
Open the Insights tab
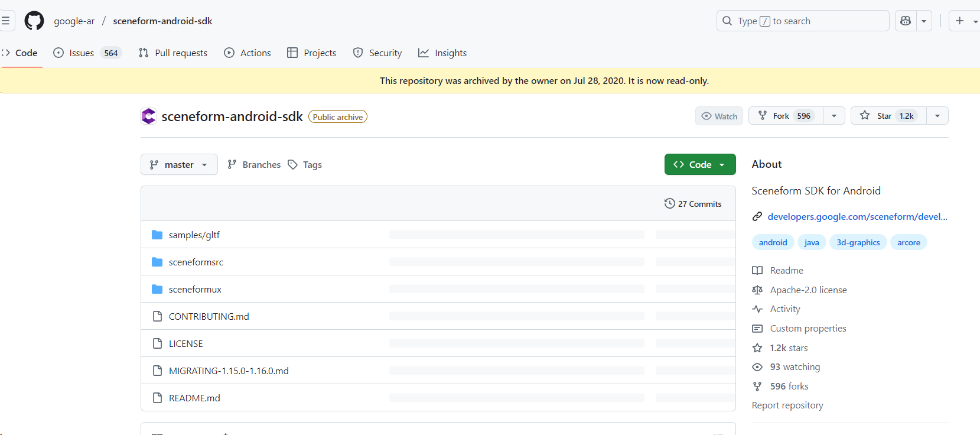coord(442,53)
